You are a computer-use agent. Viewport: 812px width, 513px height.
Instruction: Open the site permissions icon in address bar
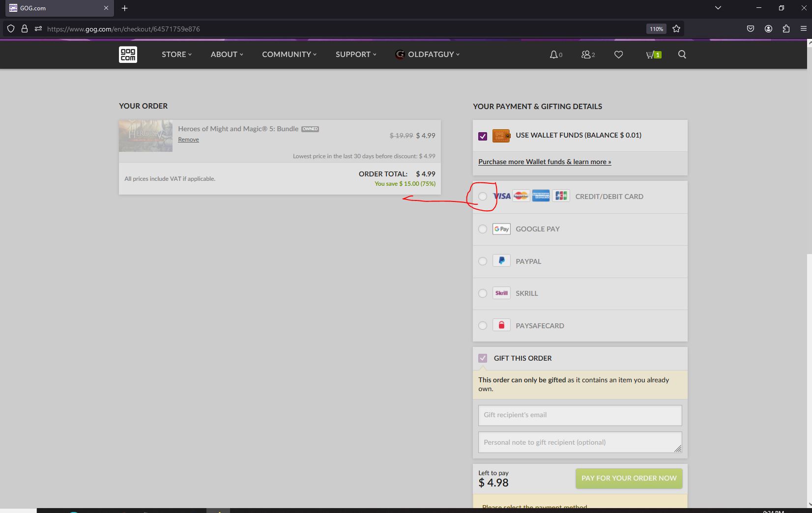[x=38, y=28]
